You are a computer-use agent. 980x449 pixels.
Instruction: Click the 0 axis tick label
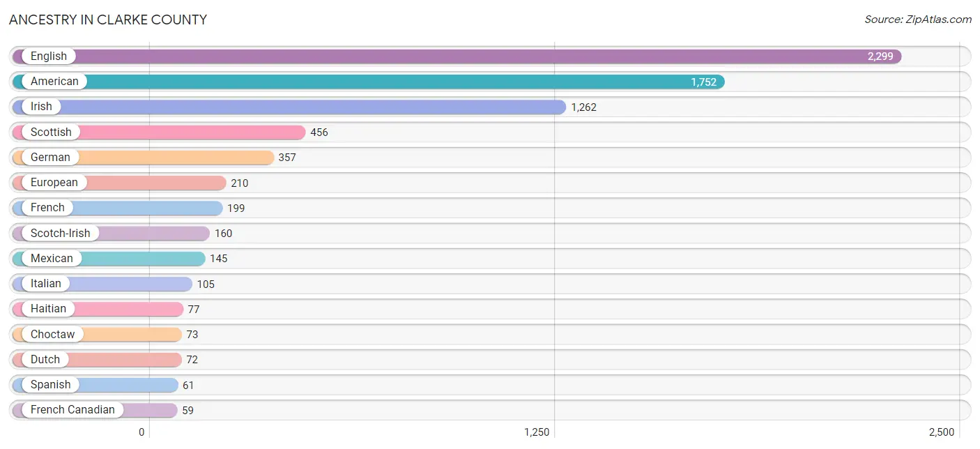point(141,432)
